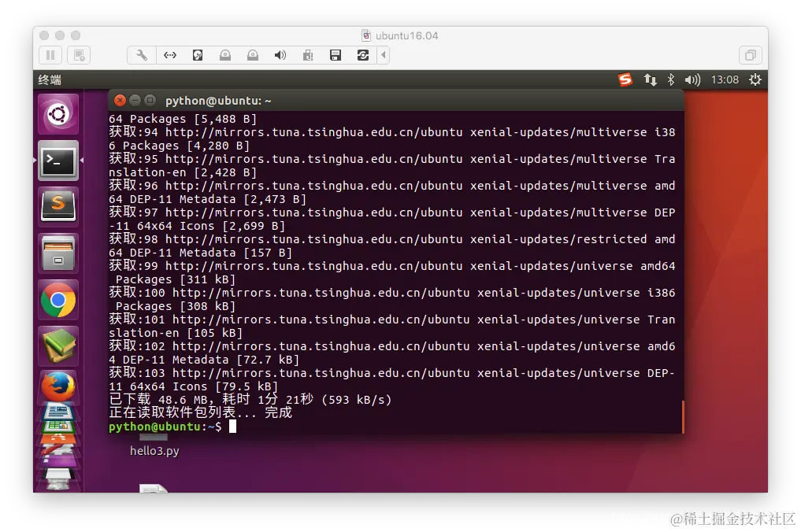Viewport: 801px width, 532px height.
Task: Click the 'DEP-11 Metadata [157 B]' text
Action: click(x=210, y=253)
